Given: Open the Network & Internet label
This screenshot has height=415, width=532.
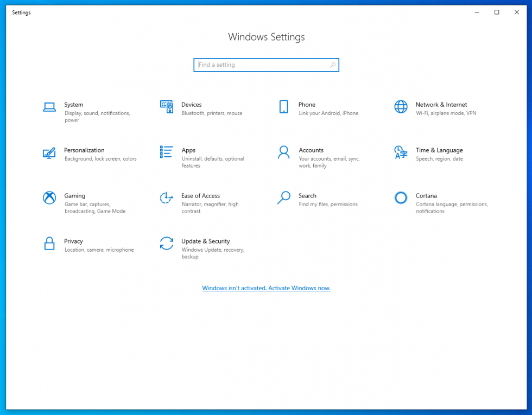Looking at the screenshot, I should 441,105.
